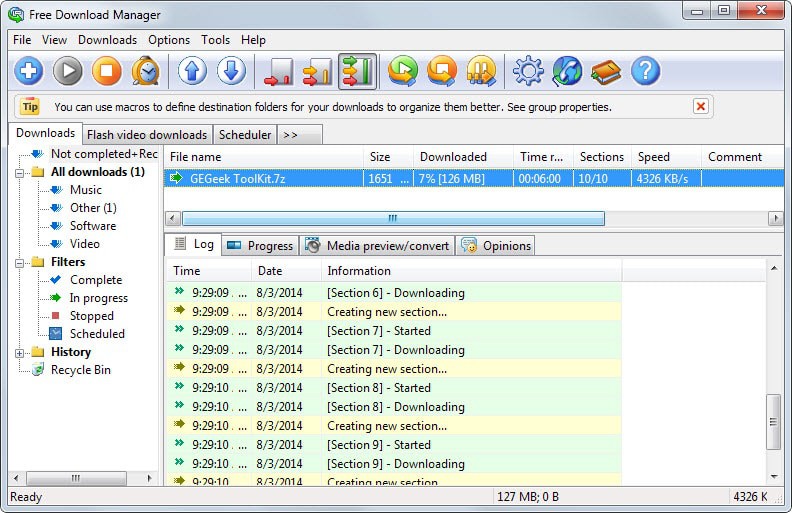Sort by Sections column header
The height and width of the screenshot is (513, 792).
(x=602, y=157)
